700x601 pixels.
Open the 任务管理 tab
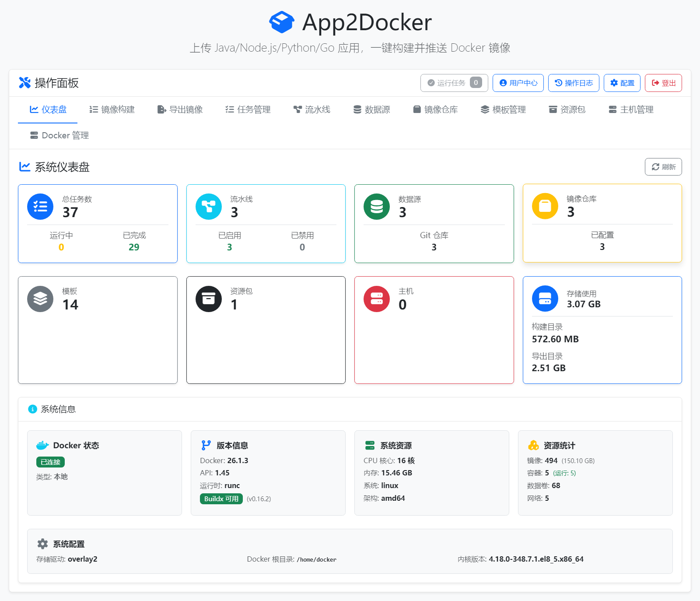(248, 109)
